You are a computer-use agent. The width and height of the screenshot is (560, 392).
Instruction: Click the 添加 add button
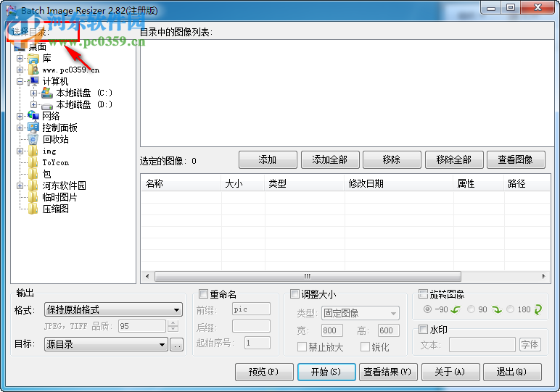click(268, 160)
